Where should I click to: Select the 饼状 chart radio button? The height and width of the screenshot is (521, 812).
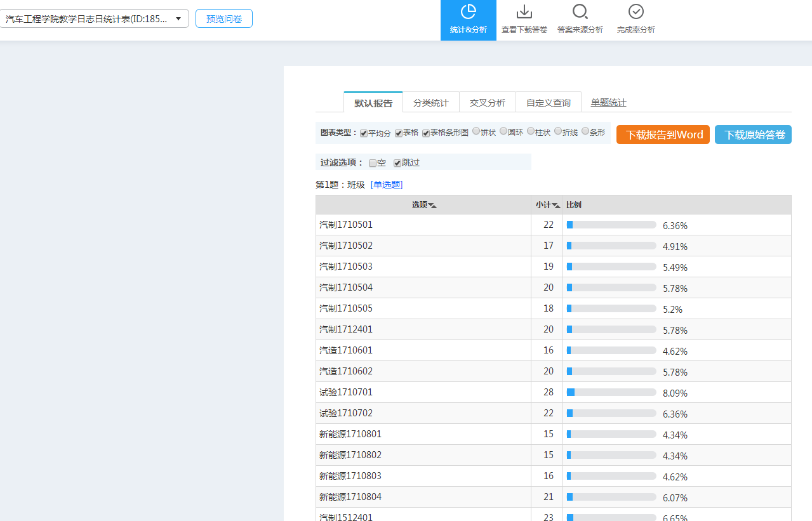coord(476,131)
